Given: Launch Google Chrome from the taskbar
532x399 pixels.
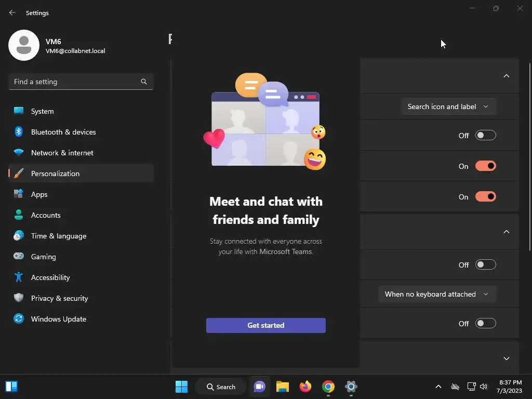Looking at the screenshot, I should click(x=328, y=387).
